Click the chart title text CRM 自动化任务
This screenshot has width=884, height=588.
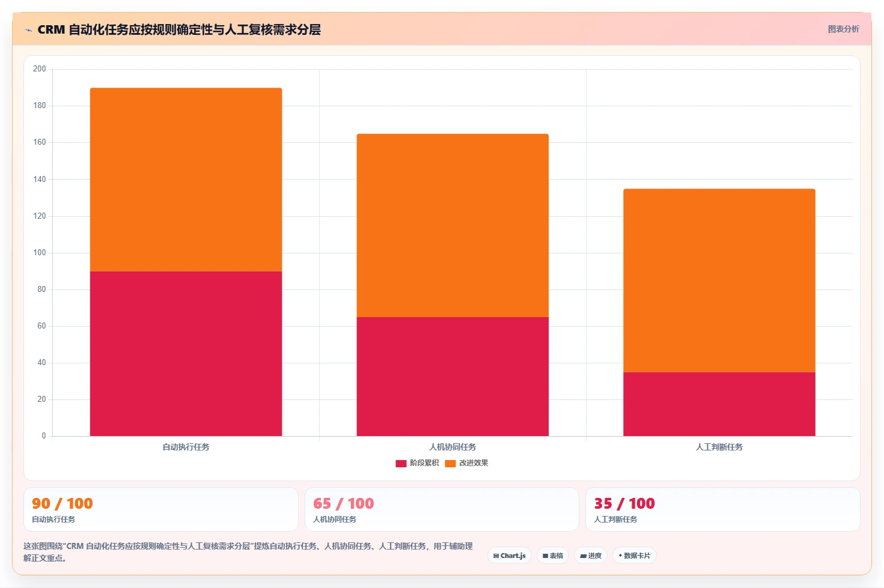179,29
